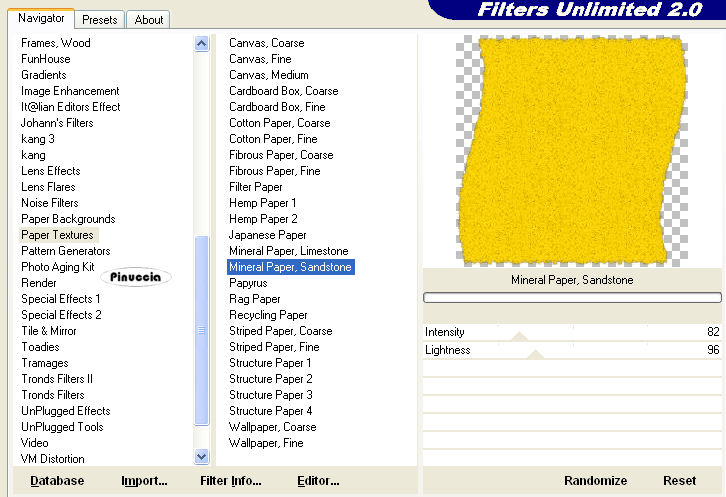Viewport: 726px width, 497px height.
Task: Choose the Japanese Paper filter
Action: [267, 235]
